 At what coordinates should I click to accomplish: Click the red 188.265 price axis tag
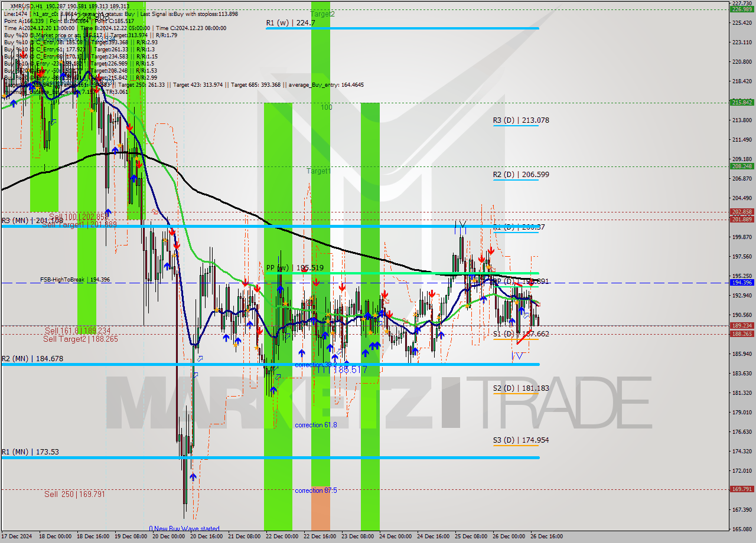point(741,333)
